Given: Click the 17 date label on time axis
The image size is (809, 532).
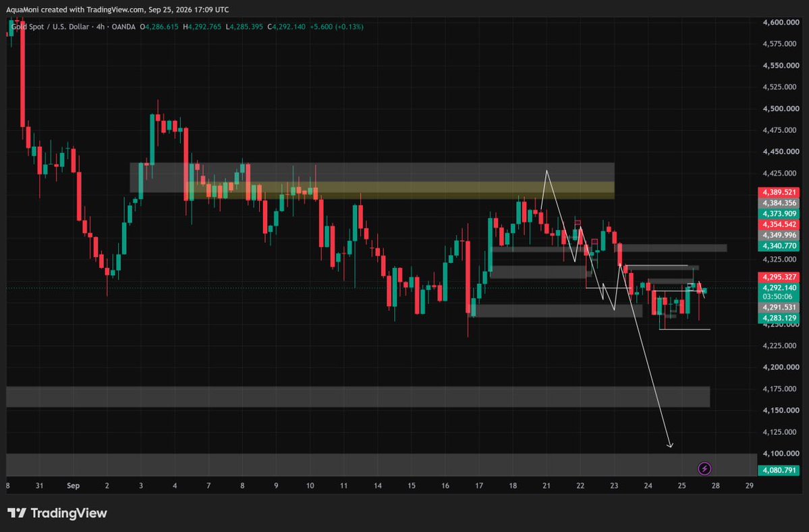Looking at the screenshot, I should [479, 485].
